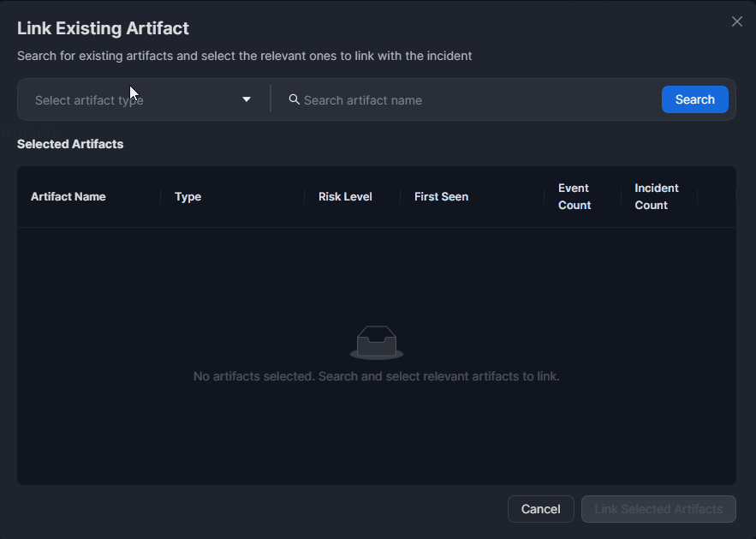Click the magnifier icon in search field
The height and width of the screenshot is (539, 756).
(x=294, y=99)
